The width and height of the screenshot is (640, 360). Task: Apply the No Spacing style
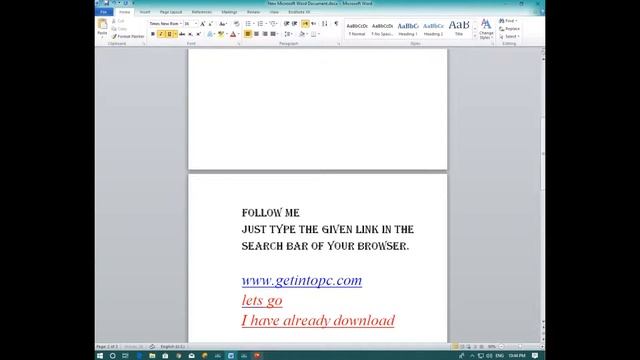coord(382,29)
